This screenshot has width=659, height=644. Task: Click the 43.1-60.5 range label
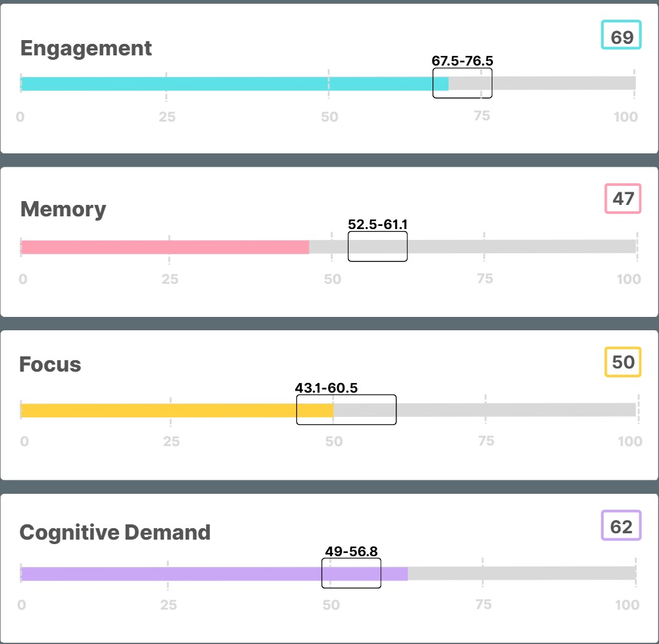point(326,388)
